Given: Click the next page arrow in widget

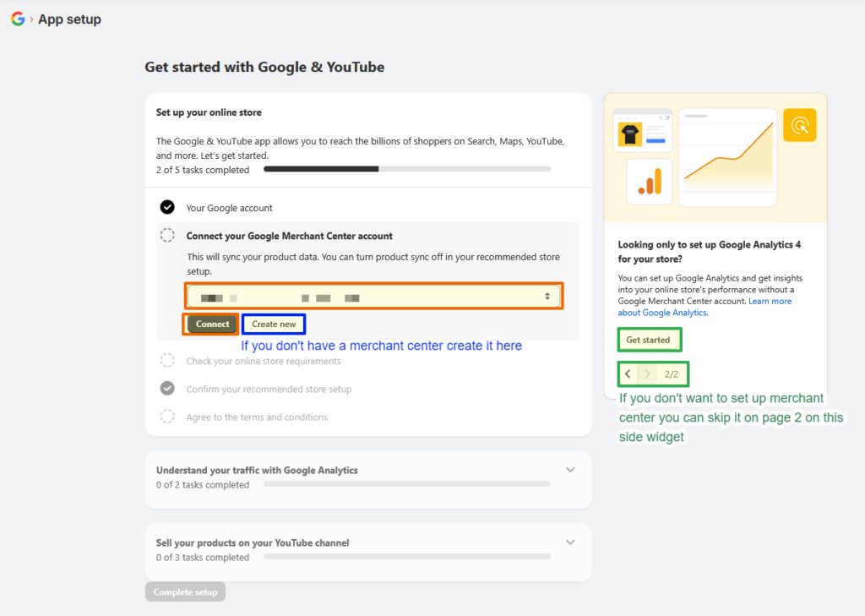Looking at the screenshot, I should coord(647,373).
